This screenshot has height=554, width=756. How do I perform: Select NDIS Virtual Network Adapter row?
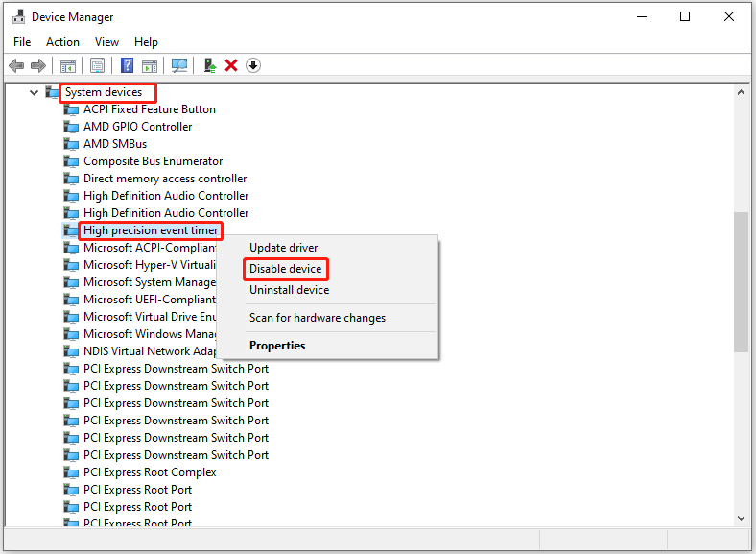pos(150,351)
